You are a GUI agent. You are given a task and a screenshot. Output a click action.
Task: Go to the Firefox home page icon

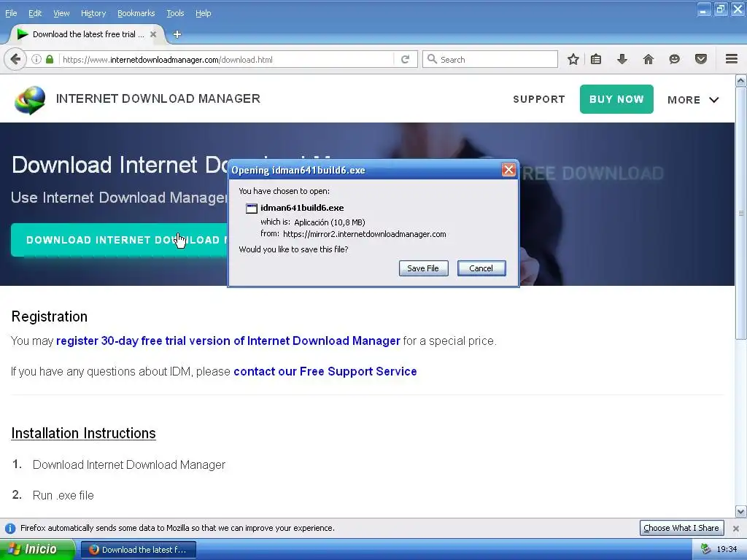point(649,60)
